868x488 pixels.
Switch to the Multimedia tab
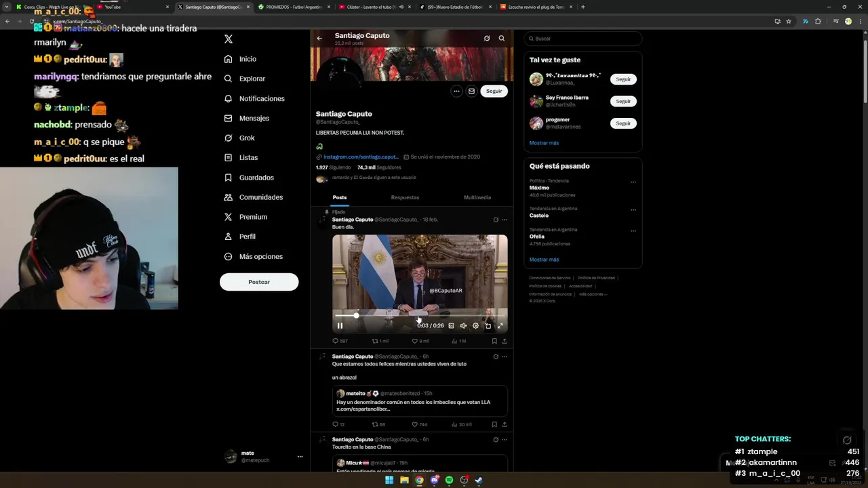tap(477, 197)
